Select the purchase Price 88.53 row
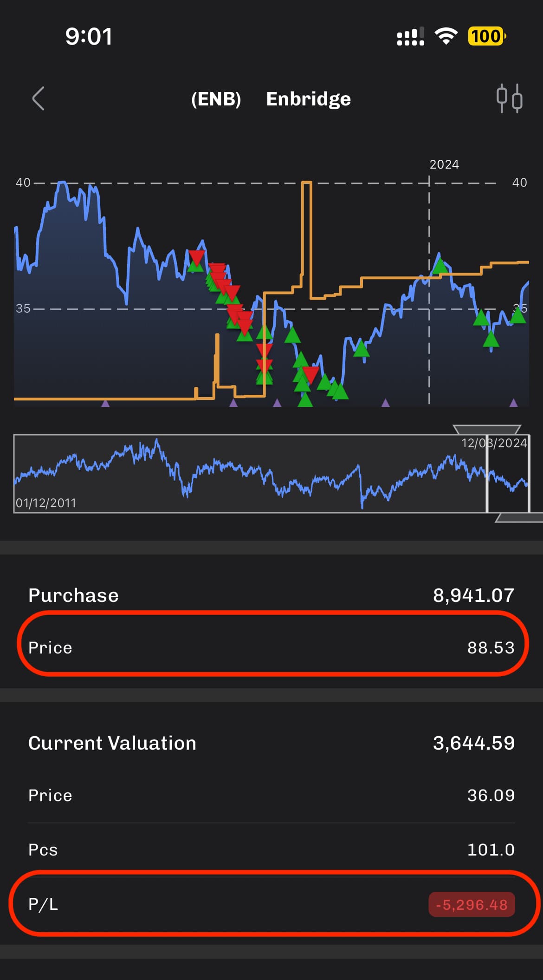 pyautogui.click(x=271, y=647)
